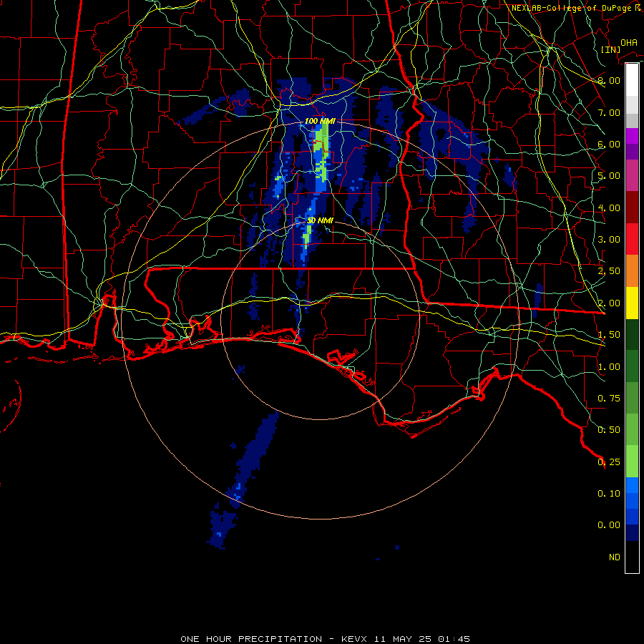Click the 1.00 legend value
The image size is (644, 644).
coord(609,367)
